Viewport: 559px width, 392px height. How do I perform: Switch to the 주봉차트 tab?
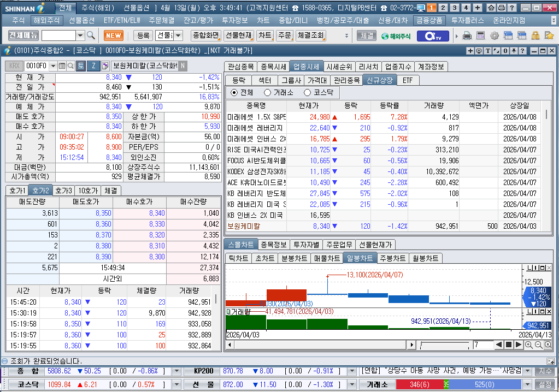(x=392, y=258)
